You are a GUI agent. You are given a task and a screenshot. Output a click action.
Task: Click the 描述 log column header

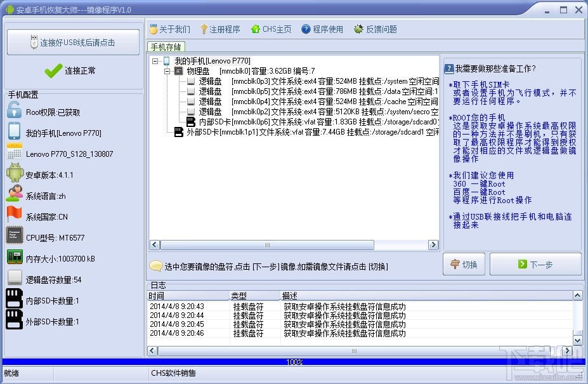(x=427, y=295)
